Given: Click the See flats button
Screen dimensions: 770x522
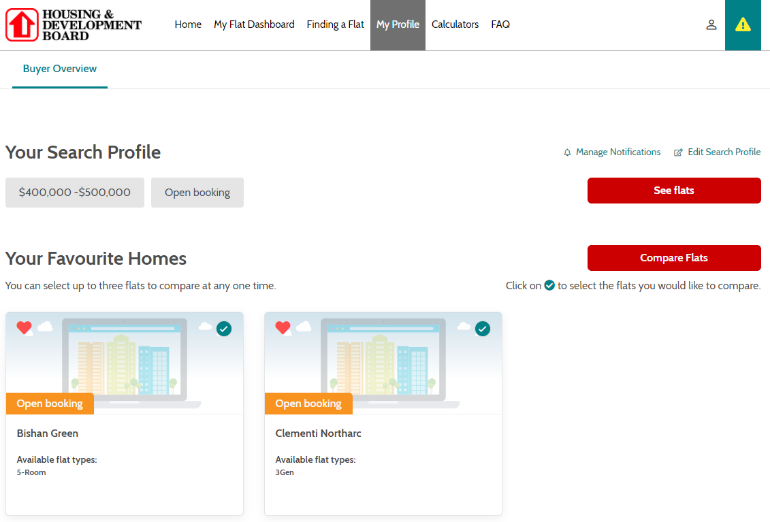Looking at the screenshot, I should (x=674, y=191).
